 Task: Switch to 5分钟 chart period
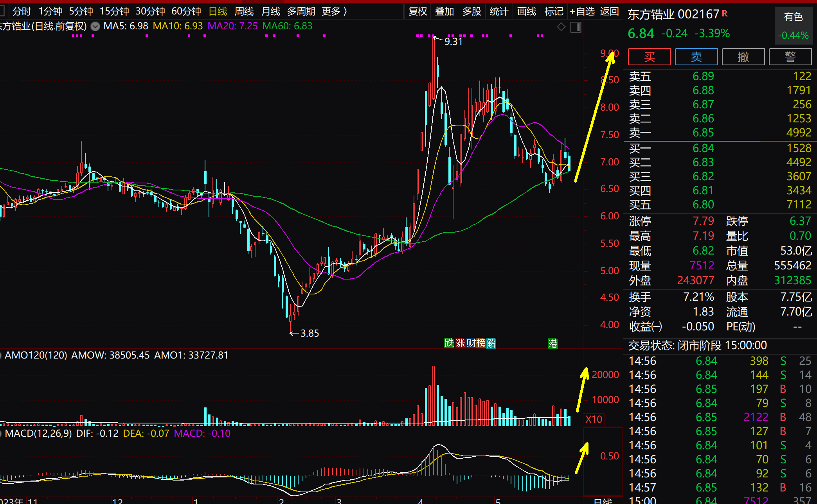coord(81,11)
